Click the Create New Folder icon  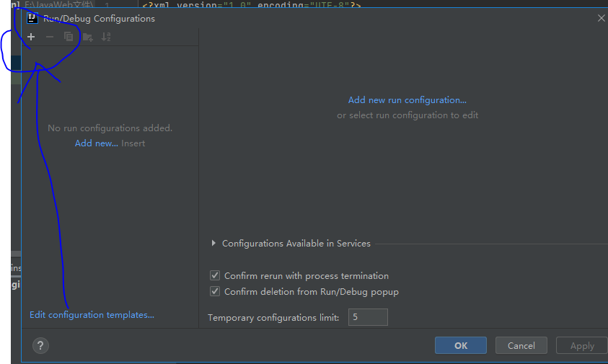click(x=88, y=37)
